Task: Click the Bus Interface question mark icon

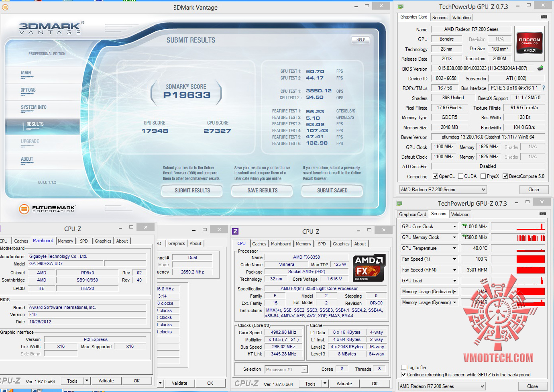Action: click(544, 88)
